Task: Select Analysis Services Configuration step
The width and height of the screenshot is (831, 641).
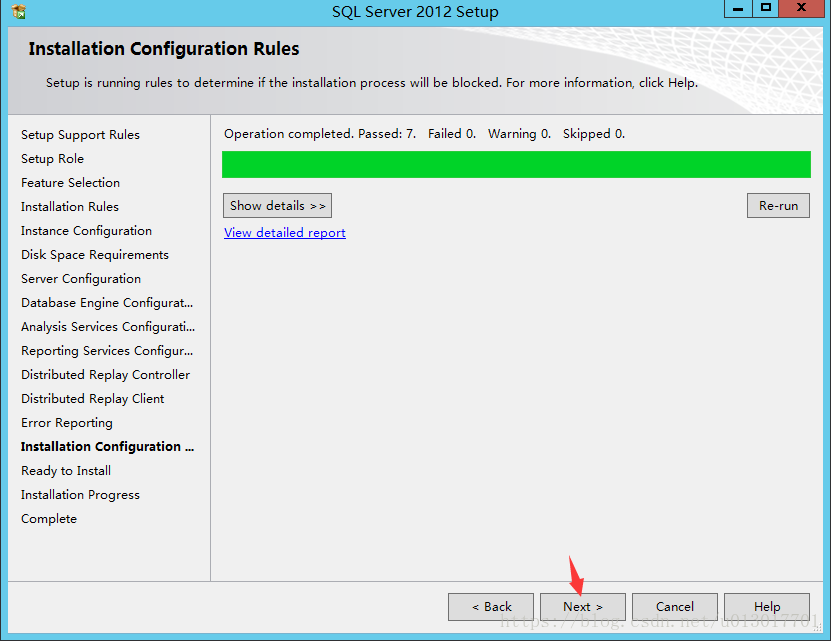Action: (108, 327)
